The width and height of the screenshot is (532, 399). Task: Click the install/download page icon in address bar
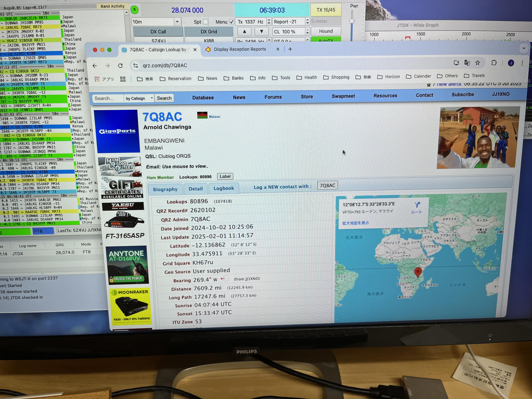(x=456, y=63)
